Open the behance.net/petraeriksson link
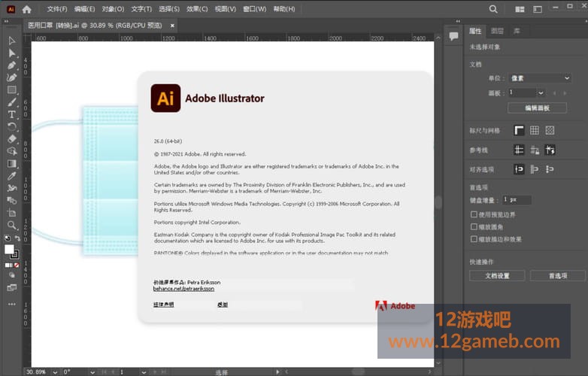The image size is (588, 376). [183, 289]
